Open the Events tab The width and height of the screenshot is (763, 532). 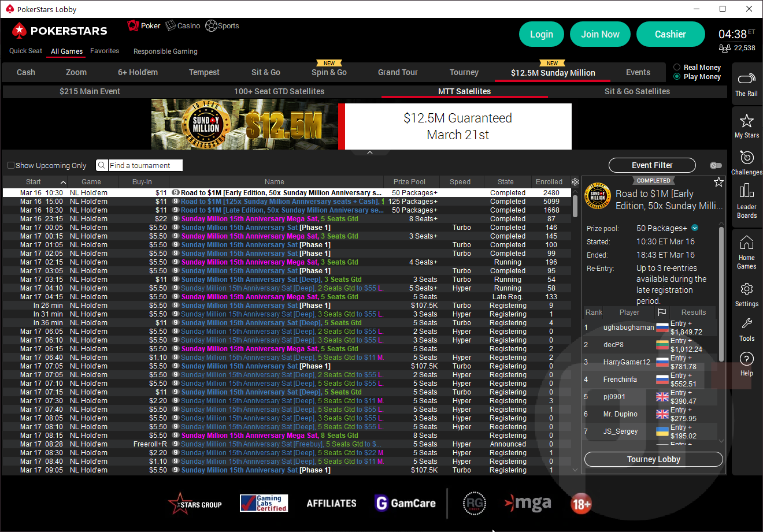coord(638,72)
